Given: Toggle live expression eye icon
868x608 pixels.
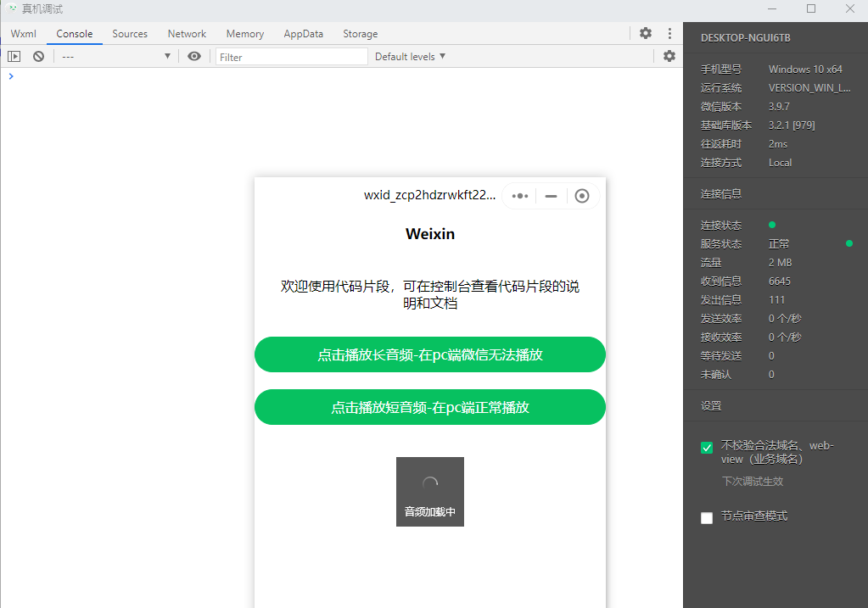Looking at the screenshot, I should (194, 57).
